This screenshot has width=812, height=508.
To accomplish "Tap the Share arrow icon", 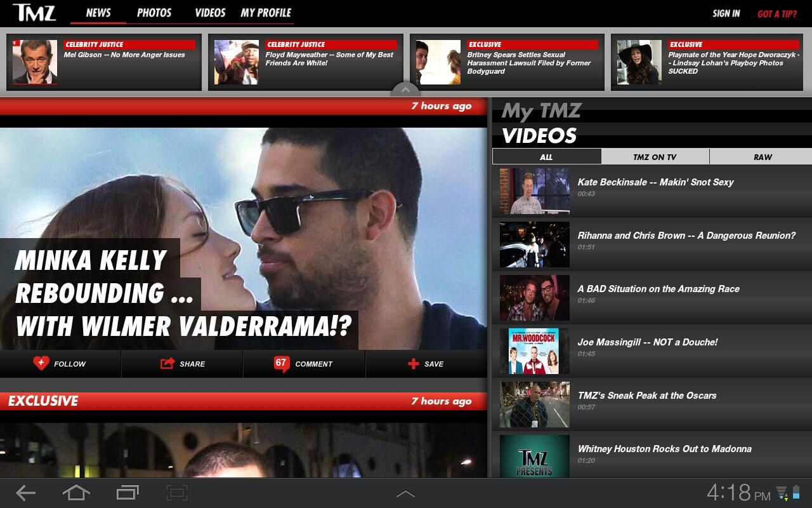I will [x=167, y=363].
